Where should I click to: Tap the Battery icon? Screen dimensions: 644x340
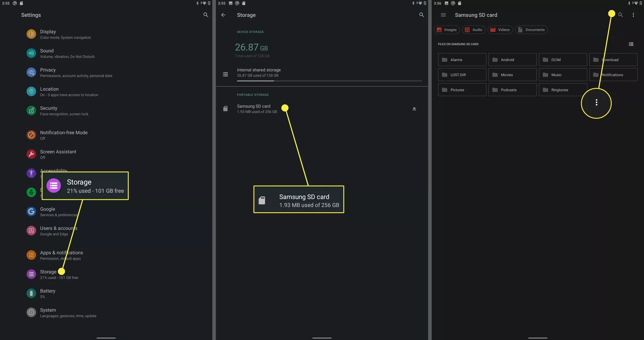(x=31, y=293)
